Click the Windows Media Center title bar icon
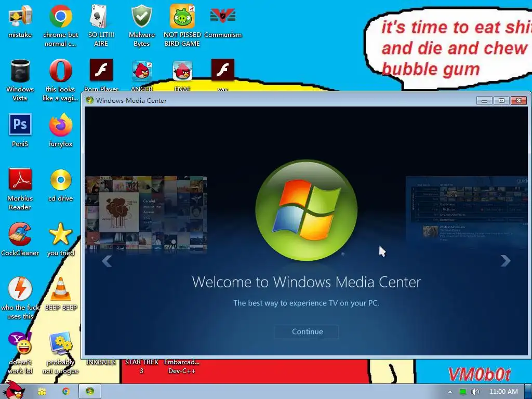Screen dimensions: 532x399 point(89,100)
